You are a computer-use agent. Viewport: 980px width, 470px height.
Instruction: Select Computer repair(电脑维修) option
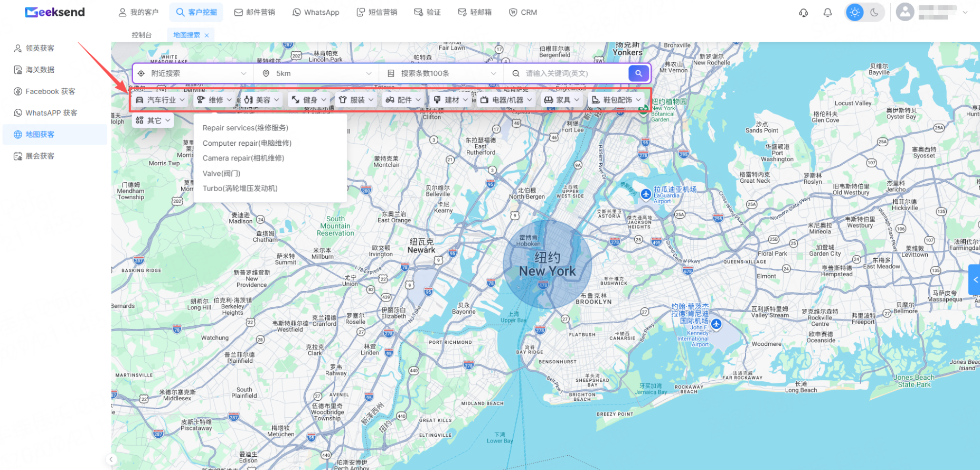[x=270, y=143]
